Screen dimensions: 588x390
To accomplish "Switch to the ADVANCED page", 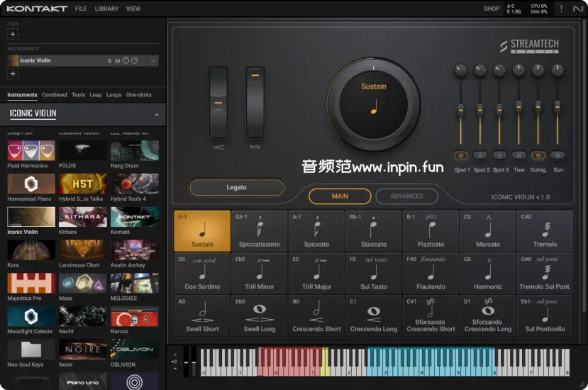I will pos(406,196).
